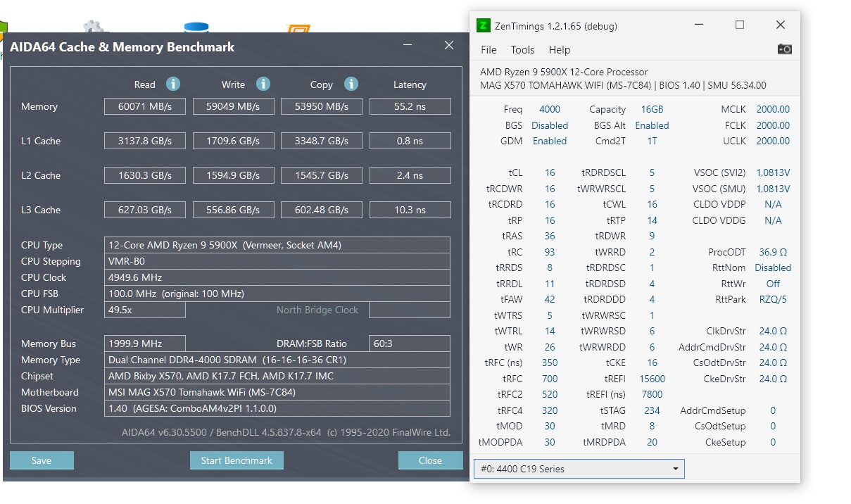Click Motherboard field MSI MAG X570 Tomahawk
851x504 pixels.
click(x=277, y=392)
